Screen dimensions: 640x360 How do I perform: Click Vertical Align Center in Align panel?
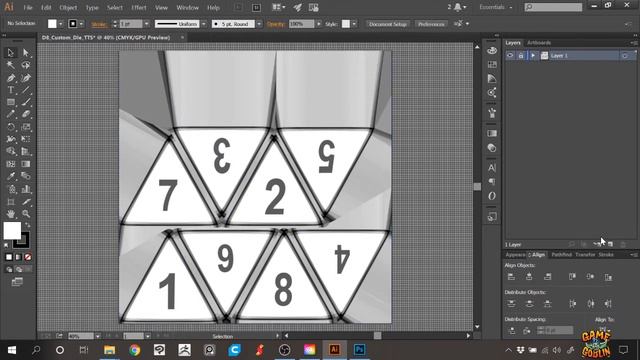point(590,277)
